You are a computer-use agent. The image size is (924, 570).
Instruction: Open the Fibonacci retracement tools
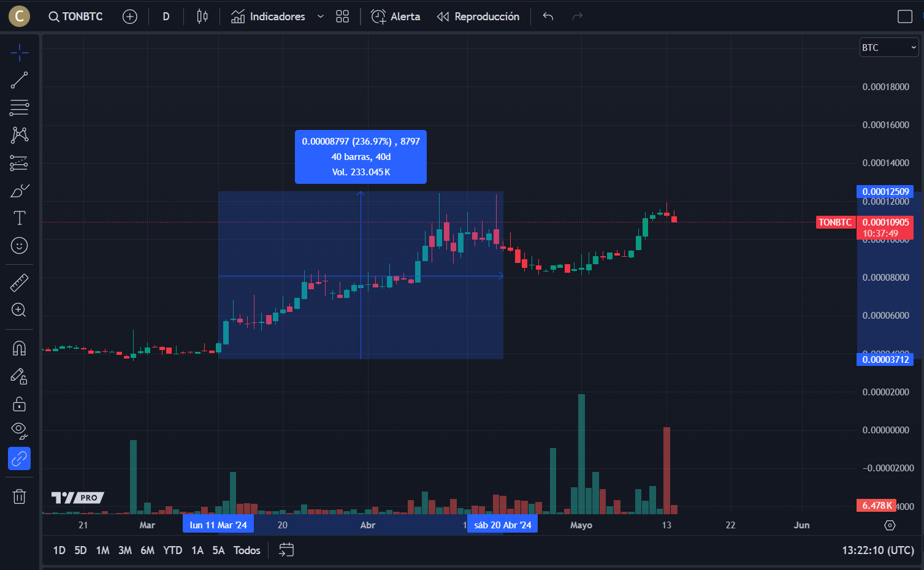[x=20, y=108]
